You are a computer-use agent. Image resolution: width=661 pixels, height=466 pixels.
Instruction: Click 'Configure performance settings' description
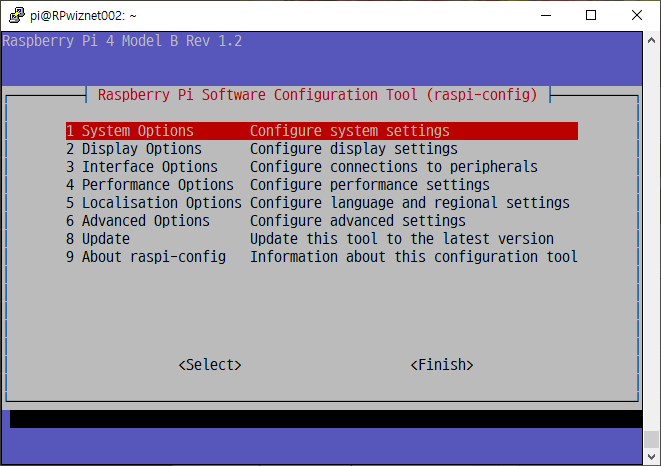(x=370, y=185)
